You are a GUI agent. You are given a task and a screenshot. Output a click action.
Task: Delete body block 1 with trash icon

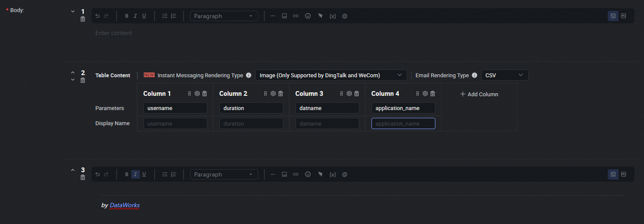[x=83, y=19]
